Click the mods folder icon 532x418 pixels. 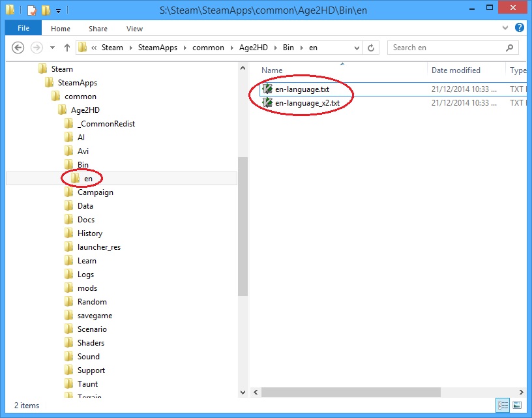pos(68,288)
